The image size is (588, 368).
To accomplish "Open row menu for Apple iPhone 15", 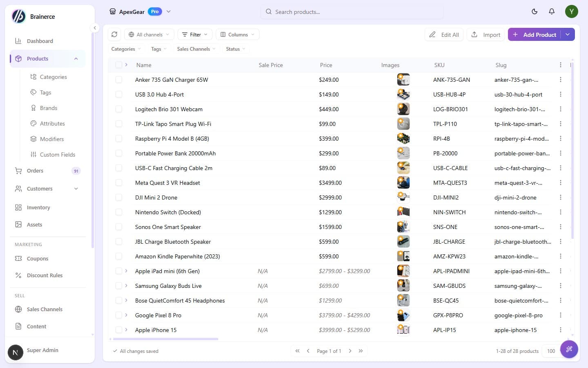I will click(561, 330).
